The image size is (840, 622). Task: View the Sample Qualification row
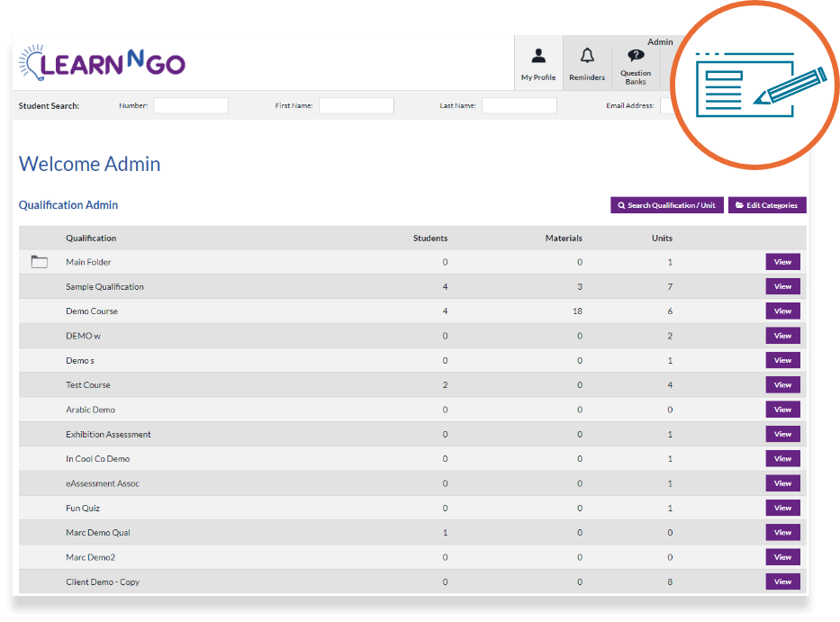pos(782,286)
